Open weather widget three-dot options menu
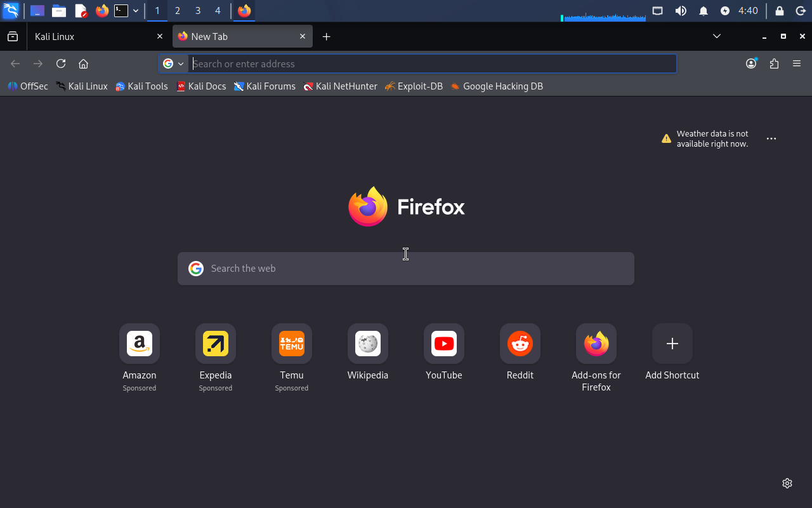Image resolution: width=812 pixels, height=508 pixels. (x=771, y=138)
